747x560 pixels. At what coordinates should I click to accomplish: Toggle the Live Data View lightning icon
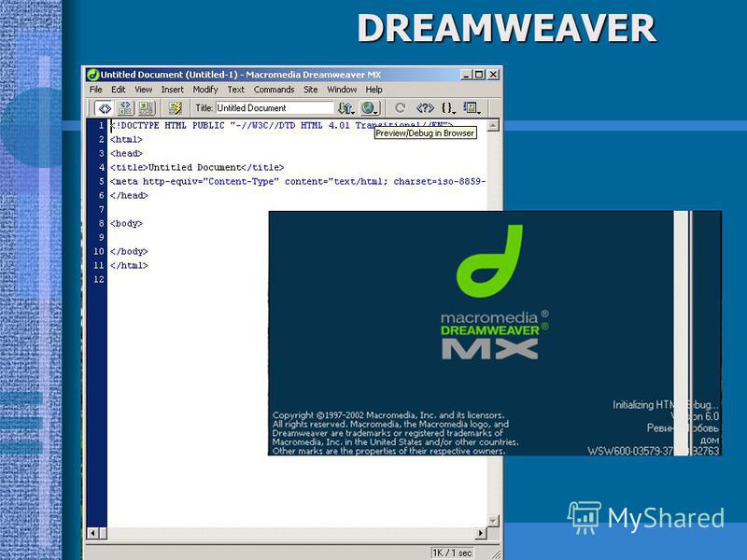(x=176, y=108)
